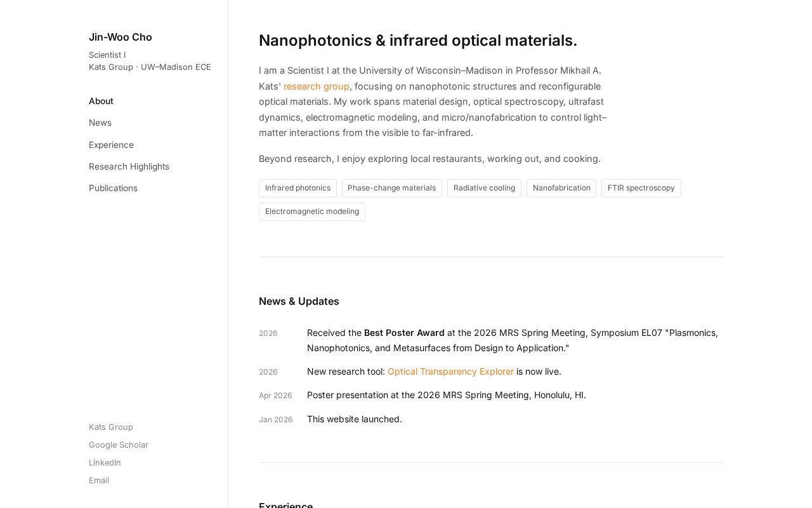
Task: Click the Electromagnetic modeling tag
Action: coord(312,211)
